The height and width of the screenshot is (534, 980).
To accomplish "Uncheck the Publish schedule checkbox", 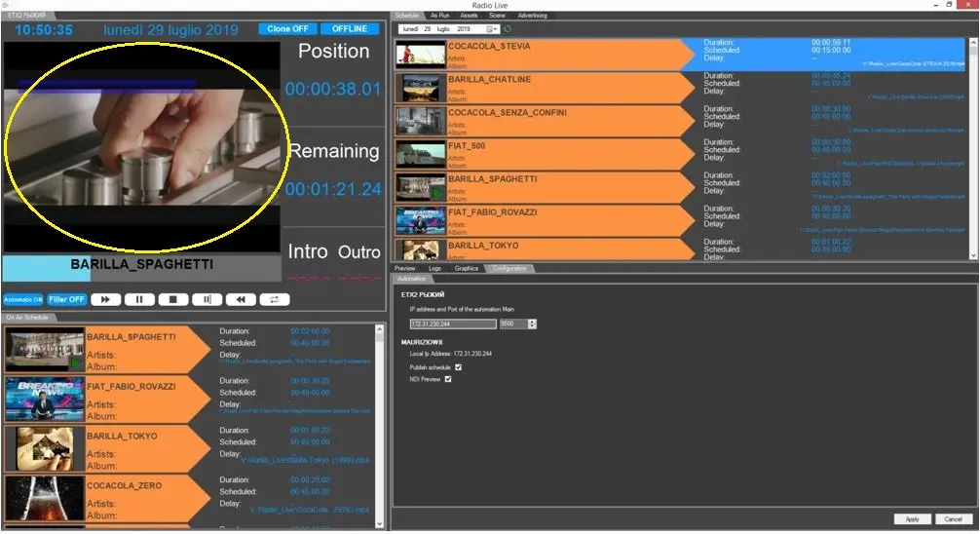I will 459,367.
